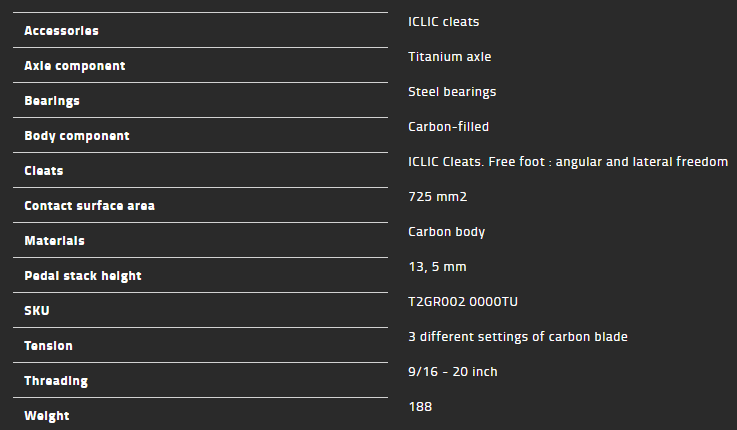Select the weight value 188
The image size is (737, 430).
pyautogui.click(x=420, y=406)
